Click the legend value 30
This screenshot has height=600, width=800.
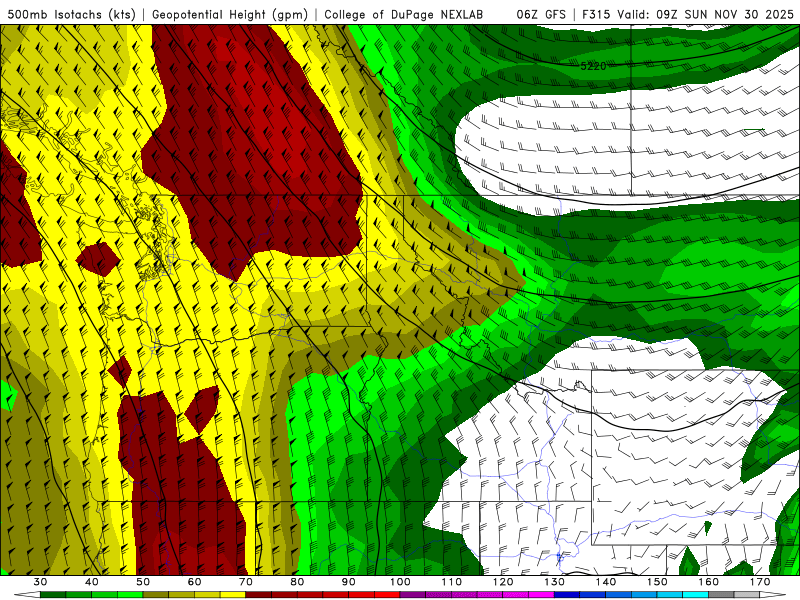40,582
